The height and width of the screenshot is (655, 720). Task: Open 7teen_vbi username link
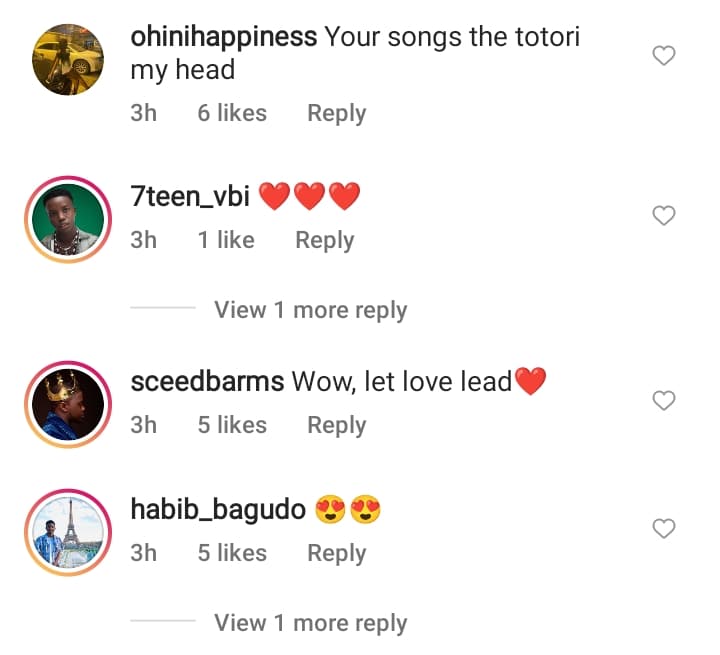click(190, 196)
